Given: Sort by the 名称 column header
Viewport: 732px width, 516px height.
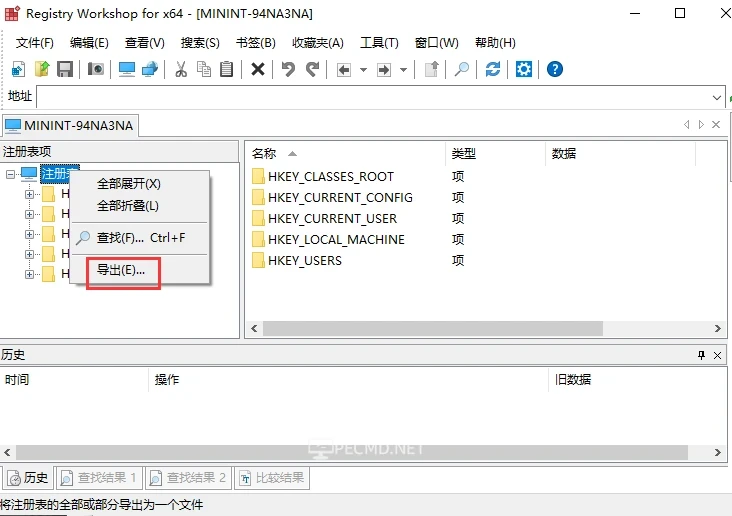Looking at the screenshot, I should click(x=345, y=154).
